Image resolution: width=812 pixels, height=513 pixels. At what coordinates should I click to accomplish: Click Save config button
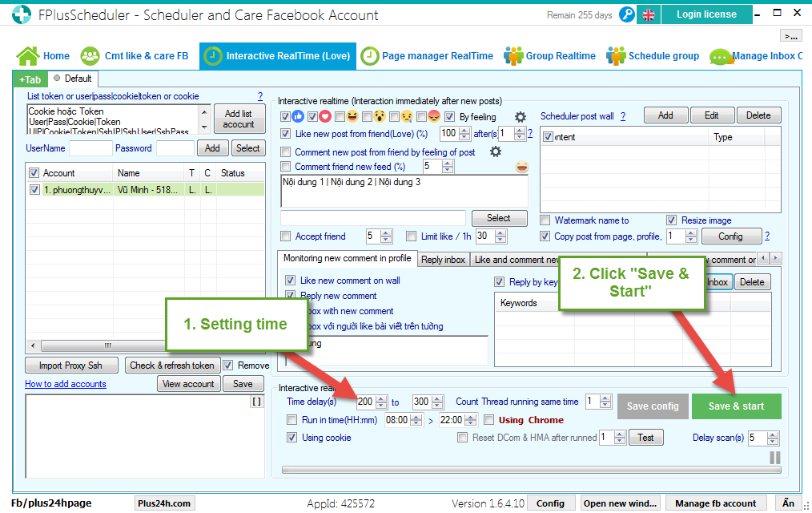pos(653,406)
